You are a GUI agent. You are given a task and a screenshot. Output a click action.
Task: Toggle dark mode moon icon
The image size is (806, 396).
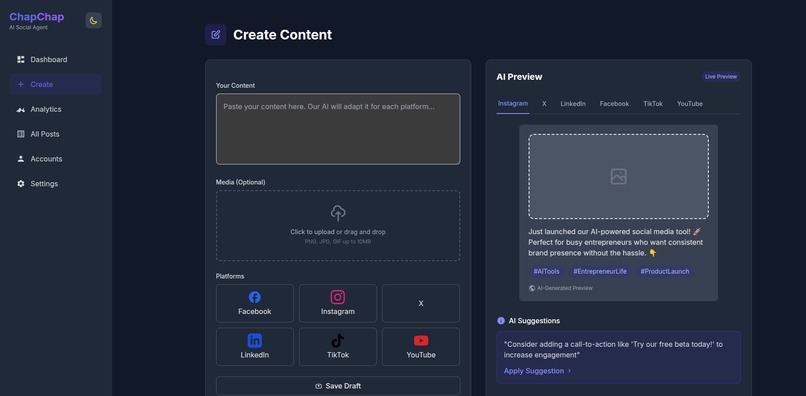tap(93, 21)
